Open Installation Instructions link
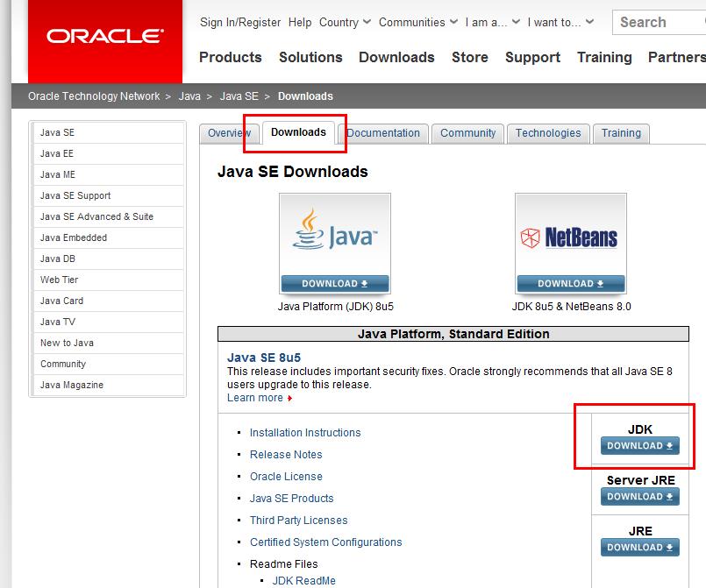The height and width of the screenshot is (588, 706). 305,433
